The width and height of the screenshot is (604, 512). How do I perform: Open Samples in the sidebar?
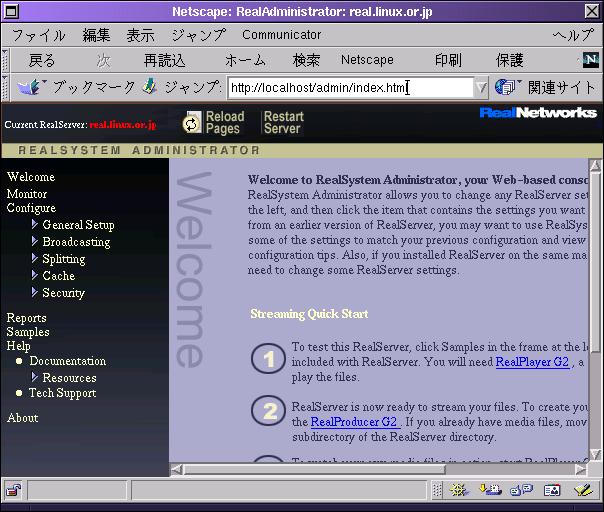pyautogui.click(x=28, y=332)
